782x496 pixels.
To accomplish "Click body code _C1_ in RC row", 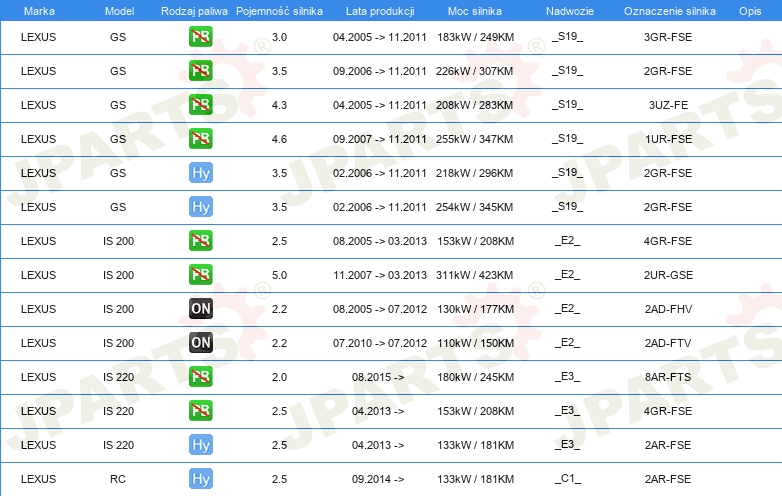I will point(568,479).
